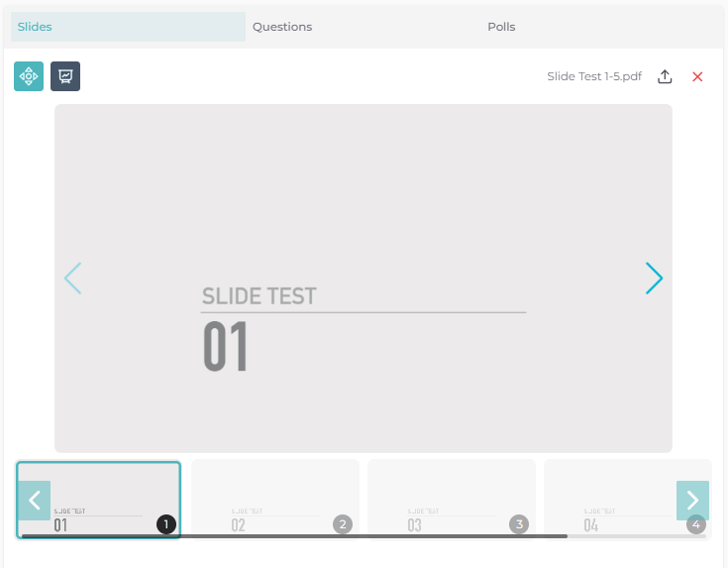This screenshot has width=728, height=568.
Task: Remove Slide Test 1-5.pdf with red X
Action: point(697,76)
